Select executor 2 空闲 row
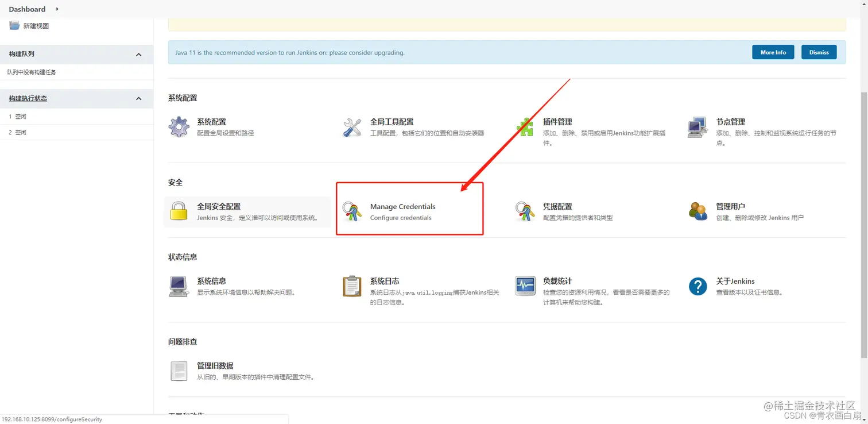The height and width of the screenshot is (424, 868). (76, 132)
